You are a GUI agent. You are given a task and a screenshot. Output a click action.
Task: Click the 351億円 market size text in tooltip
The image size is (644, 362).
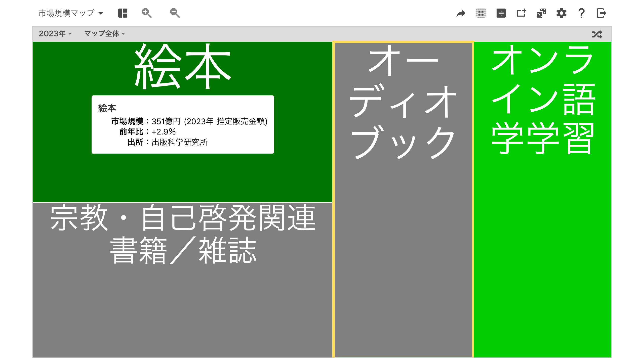click(166, 121)
